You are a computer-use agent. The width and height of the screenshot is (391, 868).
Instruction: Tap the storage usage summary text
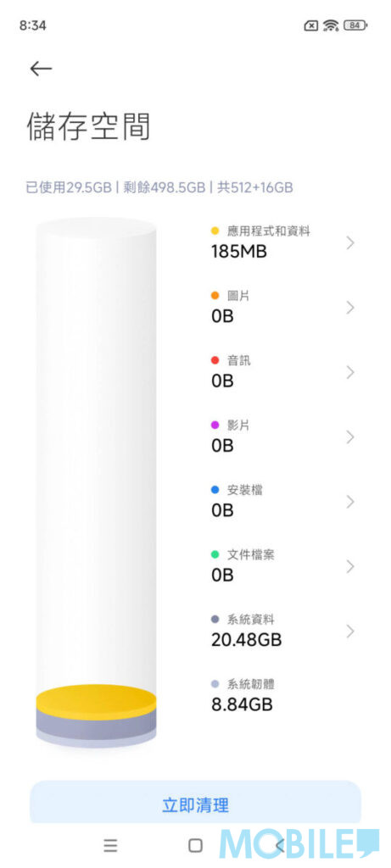click(159, 187)
